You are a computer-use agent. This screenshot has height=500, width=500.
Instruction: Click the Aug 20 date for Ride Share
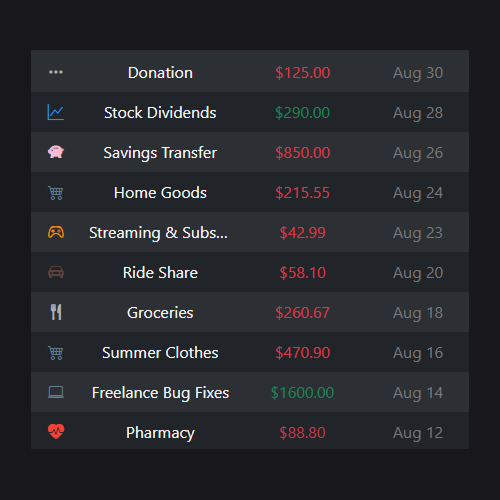tap(418, 273)
